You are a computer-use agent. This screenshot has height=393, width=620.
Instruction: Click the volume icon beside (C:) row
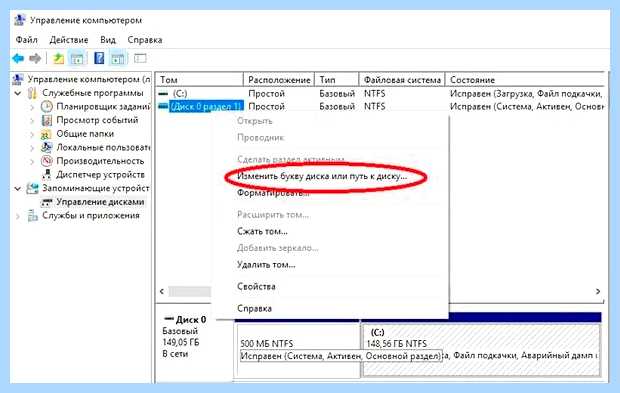tap(163, 94)
